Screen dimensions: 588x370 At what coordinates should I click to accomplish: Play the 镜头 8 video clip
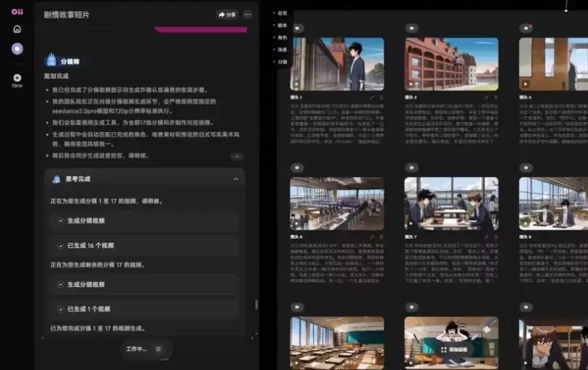(x=526, y=224)
